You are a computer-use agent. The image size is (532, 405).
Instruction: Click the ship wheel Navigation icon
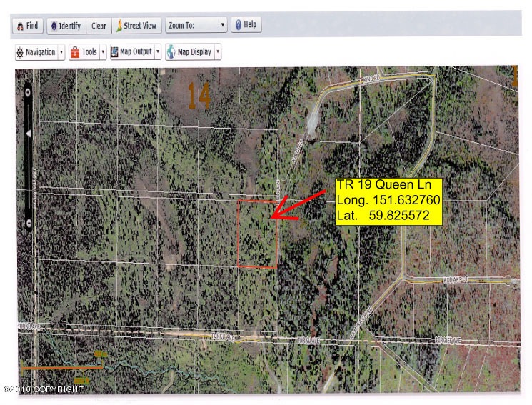[x=20, y=52]
